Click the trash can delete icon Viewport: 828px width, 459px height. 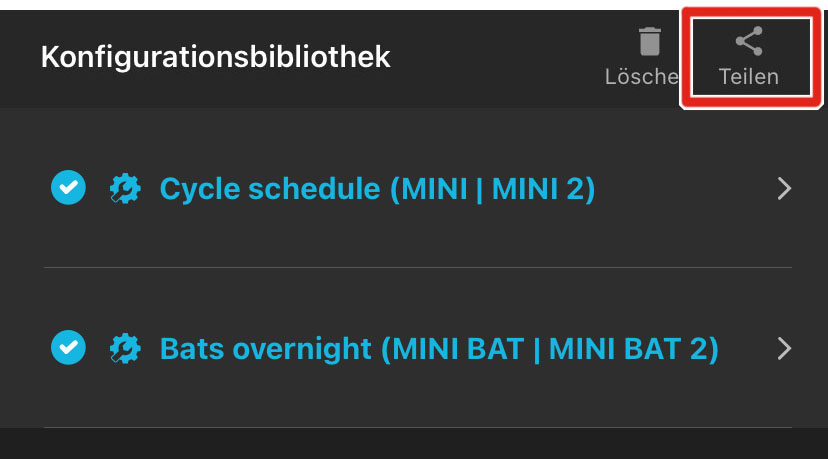pos(650,42)
